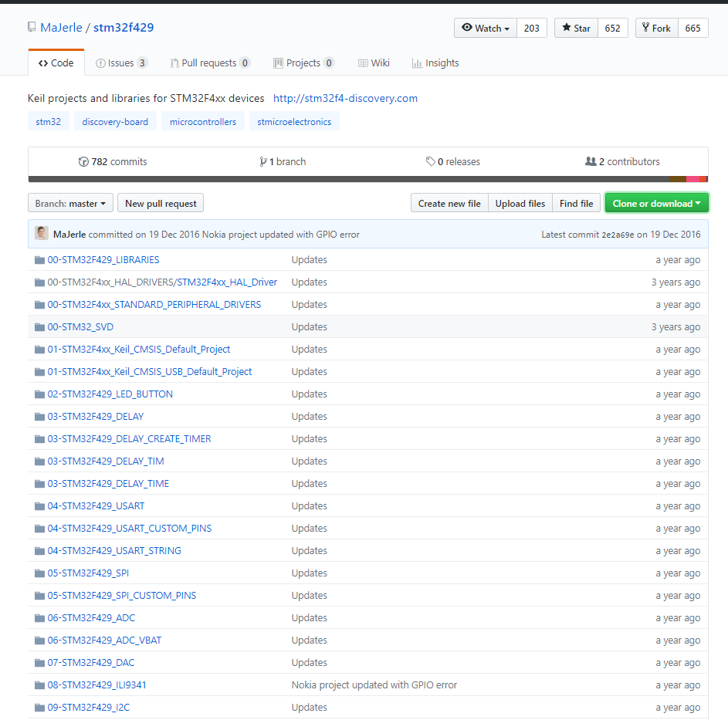728x720 pixels.
Task: Select the microcontrollers topic tag
Action: pos(203,122)
